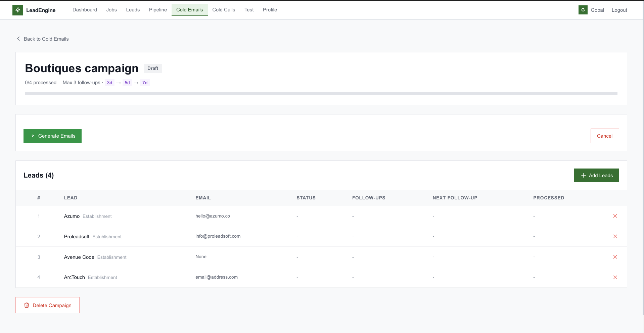
Task: Click the campaign progress bar
Action: (x=321, y=94)
